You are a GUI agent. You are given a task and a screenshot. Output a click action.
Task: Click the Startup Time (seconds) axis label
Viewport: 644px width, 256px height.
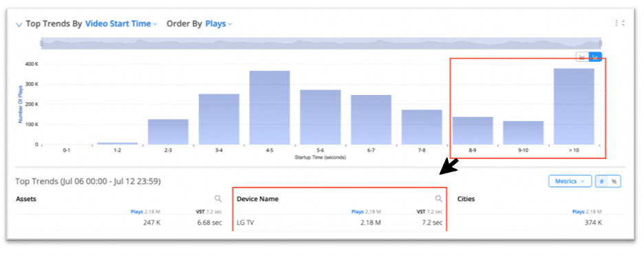tap(321, 158)
